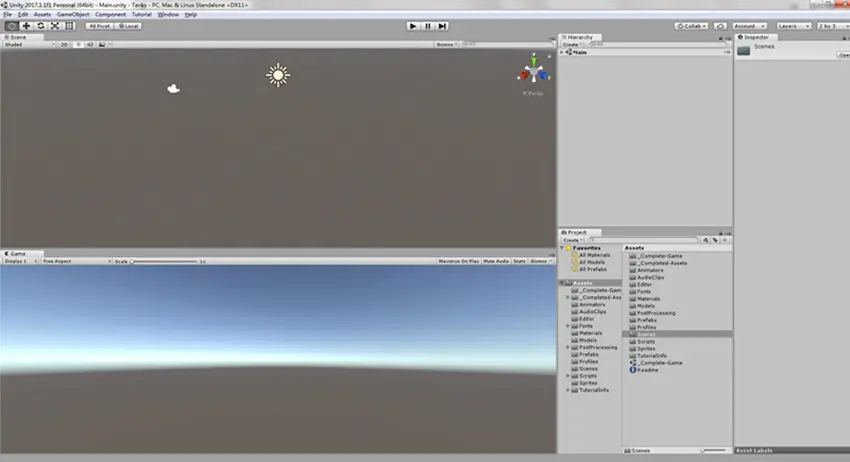This screenshot has height=462, width=850.
Task: Open the Layers dropdown
Action: [x=793, y=26]
